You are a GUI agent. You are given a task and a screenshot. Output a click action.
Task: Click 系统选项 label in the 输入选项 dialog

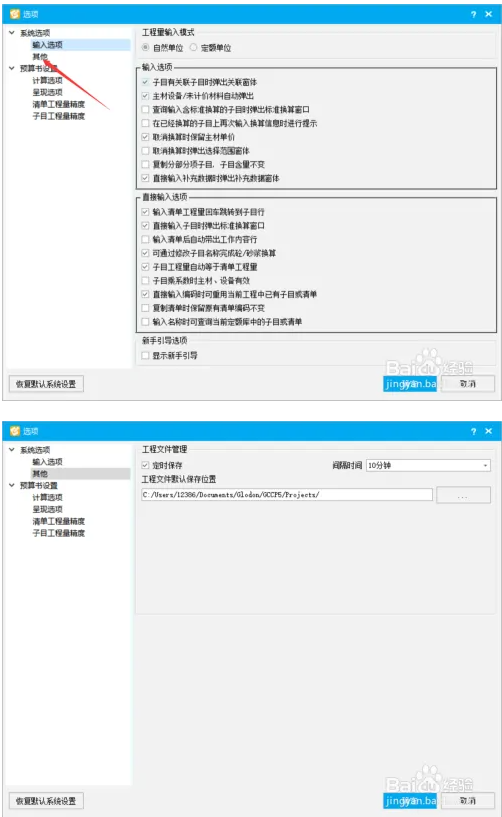[x=35, y=33]
